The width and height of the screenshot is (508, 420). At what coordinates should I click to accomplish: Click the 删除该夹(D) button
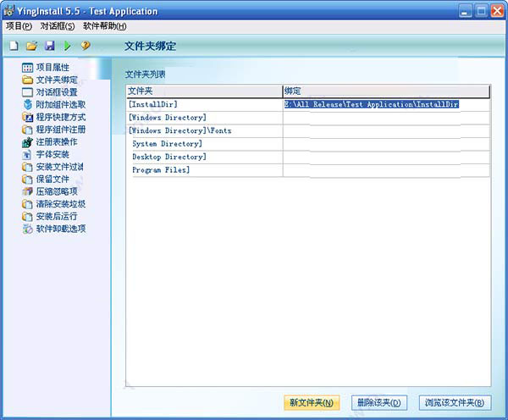[379, 402]
